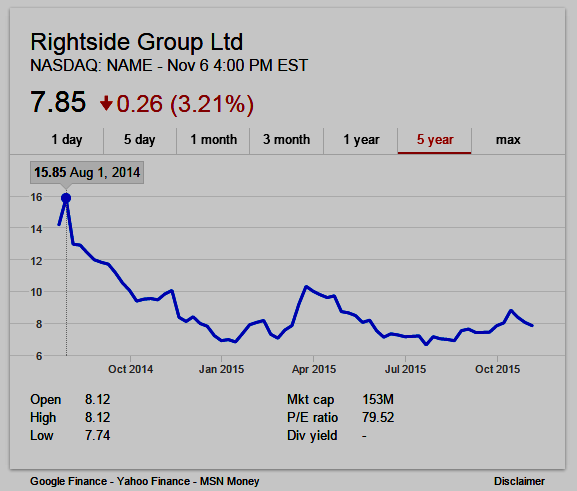Select the 5 year tab
Image resolution: width=577 pixels, height=491 pixels.
[435, 140]
